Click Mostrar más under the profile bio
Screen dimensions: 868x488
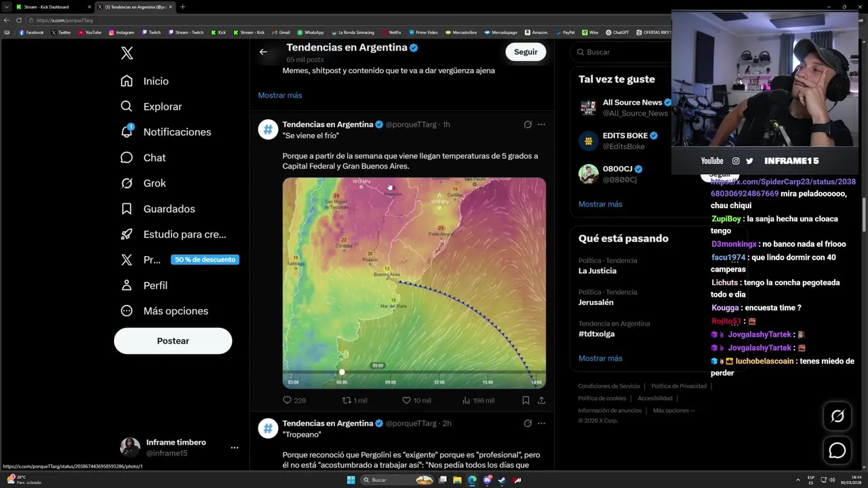(280, 96)
